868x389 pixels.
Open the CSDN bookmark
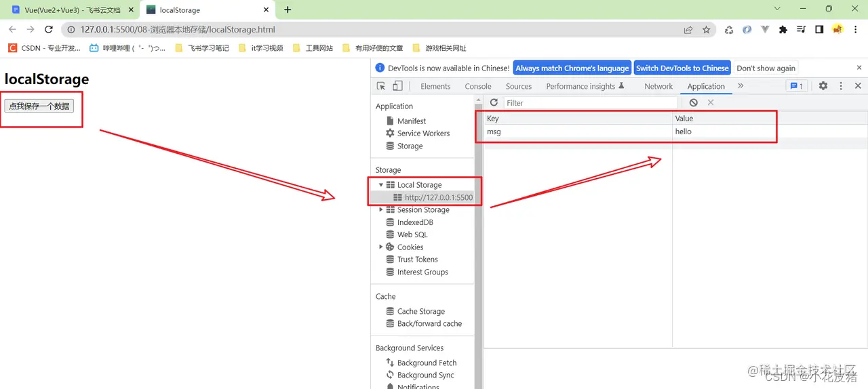44,48
